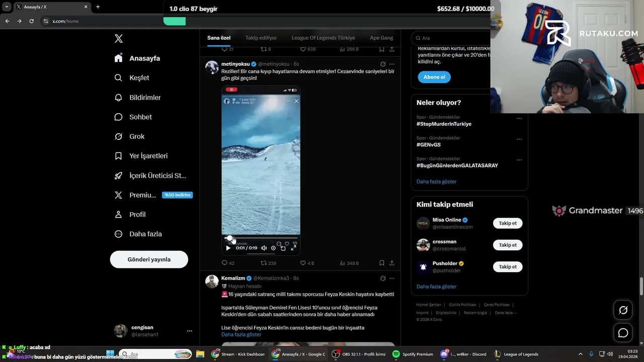Click the İçerik Üreticisi rocket icon
The height and width of the screenshot is (362, 644).
[118, 175]
